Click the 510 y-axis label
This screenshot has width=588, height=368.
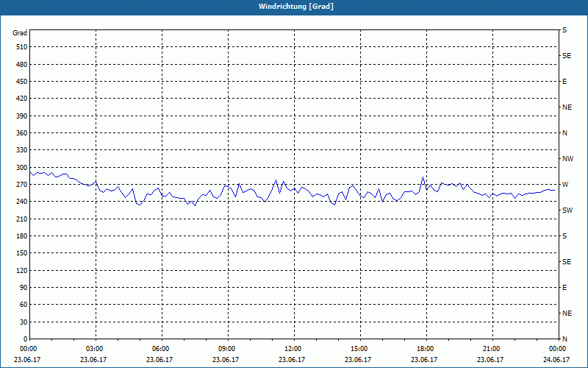22,47
